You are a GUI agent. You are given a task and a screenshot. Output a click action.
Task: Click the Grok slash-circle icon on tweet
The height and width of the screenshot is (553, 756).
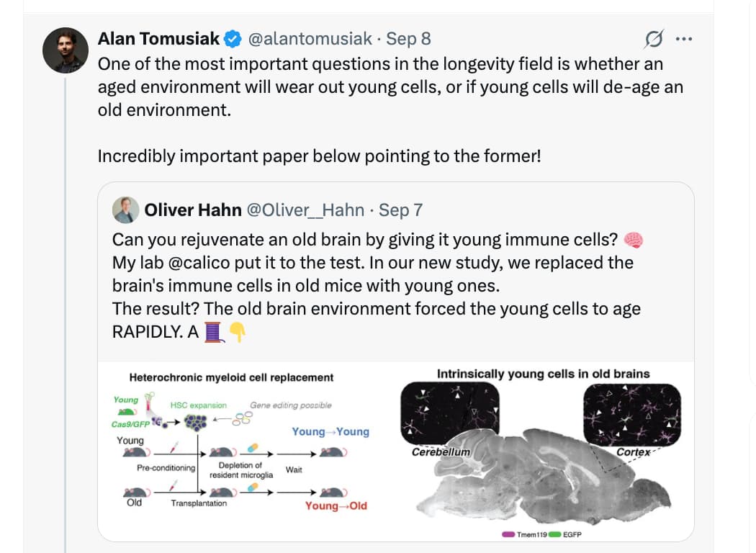click(654, 39)
